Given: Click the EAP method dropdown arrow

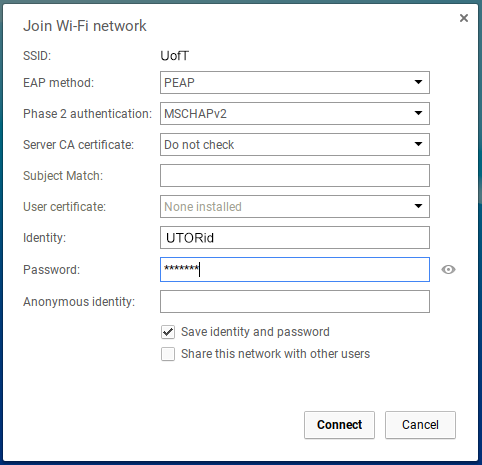Looking at the screenshot, I should click(418, 82).
